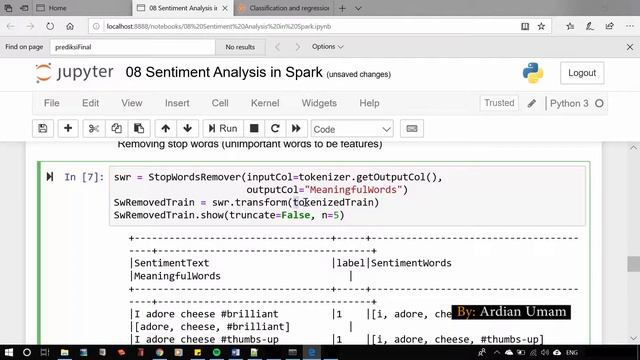This screenshot has width=640, height=360.
Task: Interrupt the kernel with the stop icon
Action: (x=254, y=129)
